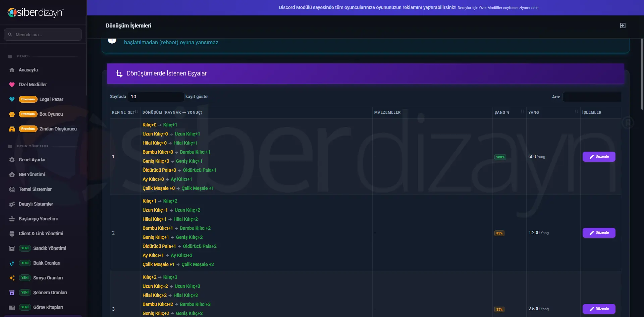Image resolution: width=644 pixels, height=317 pixels.
Task: Click the gears icon for Detaylı Sistemler
Action: [12, 204]
